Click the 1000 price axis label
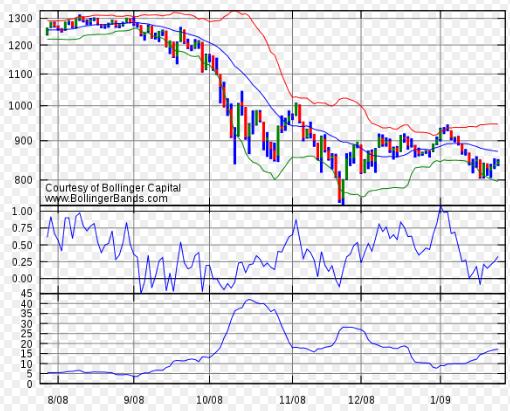 point(21,106)
